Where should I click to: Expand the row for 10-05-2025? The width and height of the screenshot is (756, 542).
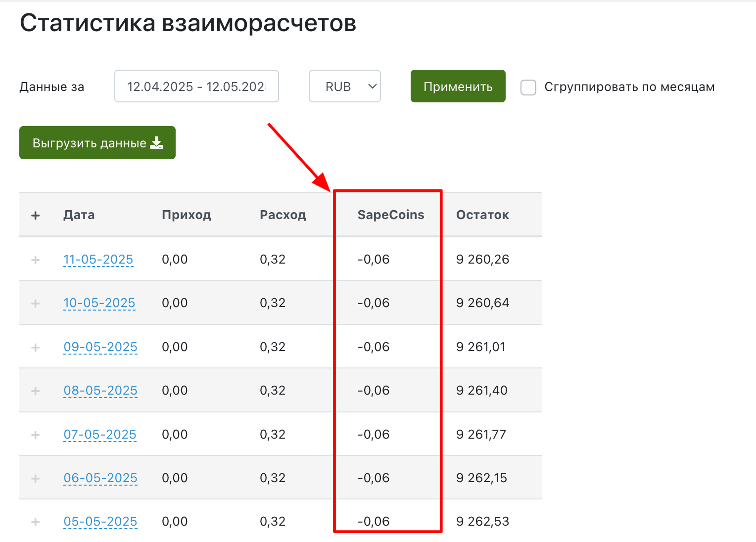click(x=36, y=303)
